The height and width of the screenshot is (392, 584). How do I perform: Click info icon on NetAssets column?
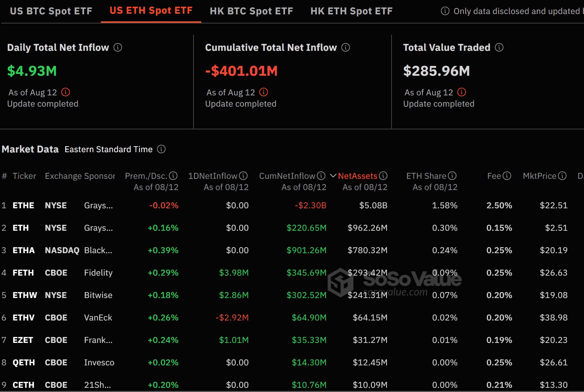pyautogui.click(x=383, y=176)
